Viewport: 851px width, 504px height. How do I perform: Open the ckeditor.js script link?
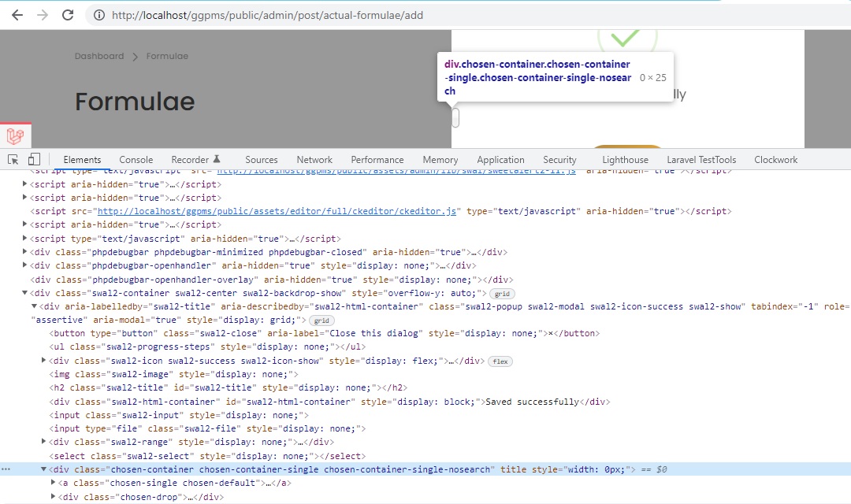tap(277, 211)
